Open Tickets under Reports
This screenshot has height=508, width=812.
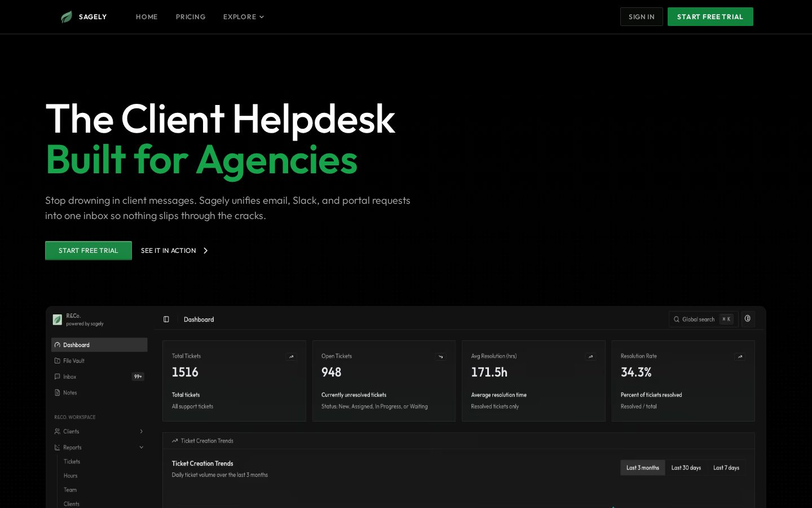coord(72,462)
